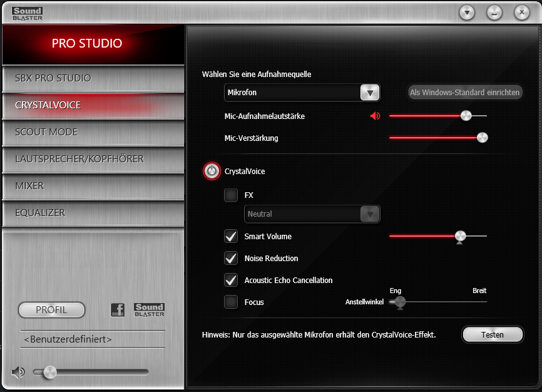
Task: Enable the FX checkbox
Action: (231, 195)
